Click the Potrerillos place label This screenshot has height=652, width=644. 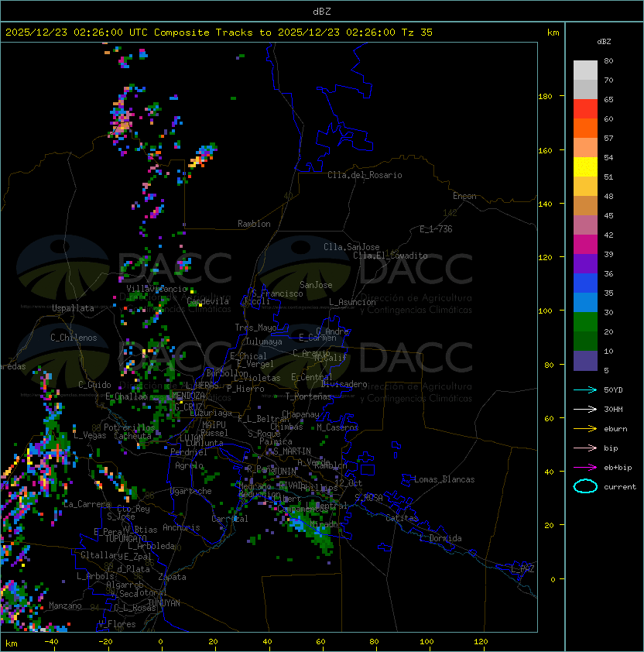click(129, 427)
